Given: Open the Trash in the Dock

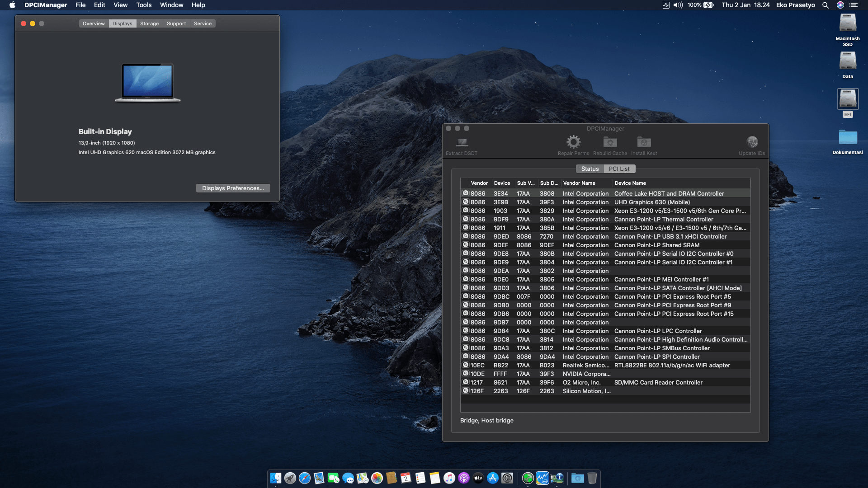Looking at the screenshot, I should pos(592,478).
